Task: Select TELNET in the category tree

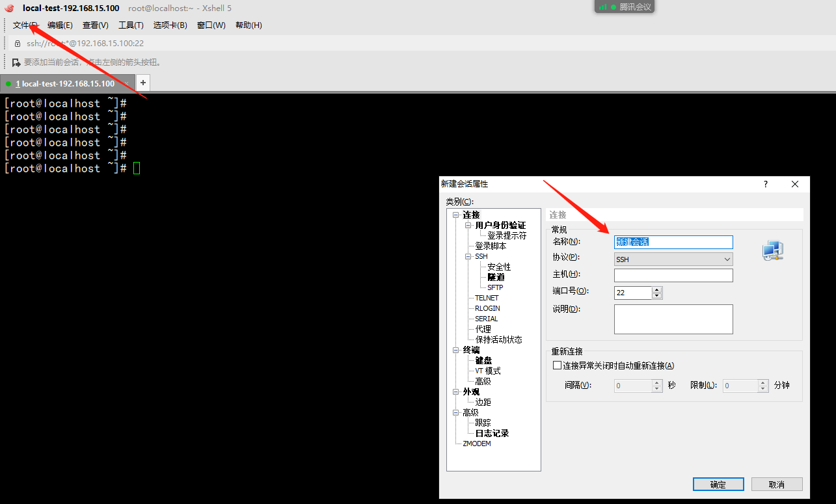Action: pyautogui.click(x=487, y=298)
